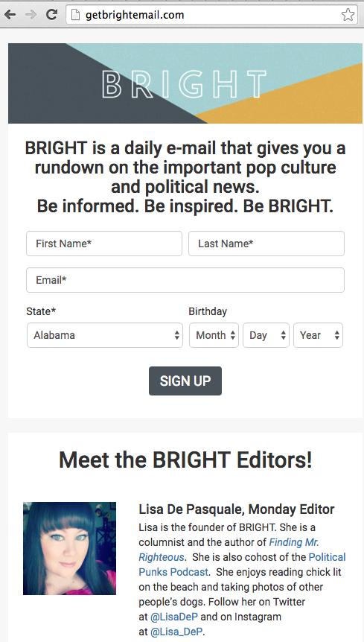Click into the Email field
364x642 pixels.
pyautogui.click(x=185, y=280)
